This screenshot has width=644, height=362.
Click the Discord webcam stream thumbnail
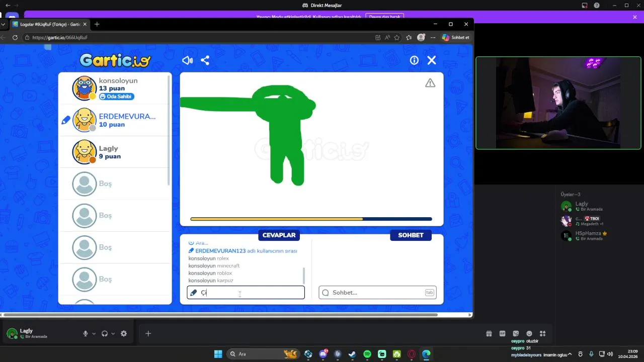(558, 103)
